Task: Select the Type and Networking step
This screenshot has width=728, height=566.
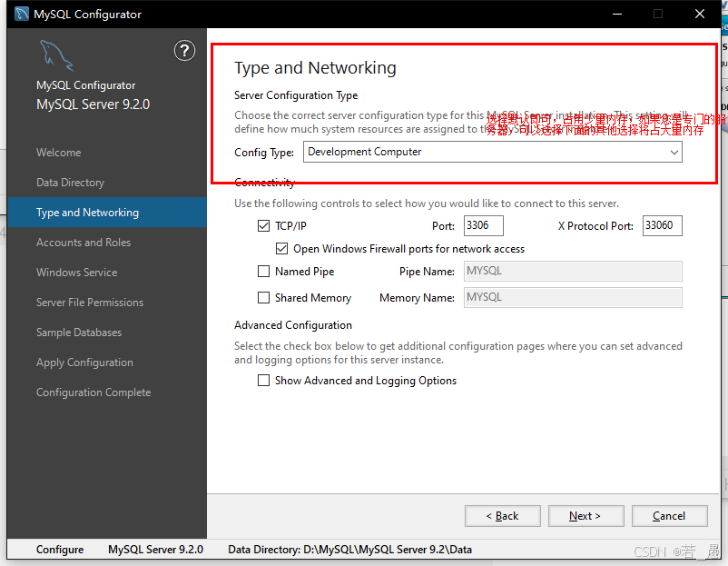Action: 107,213
